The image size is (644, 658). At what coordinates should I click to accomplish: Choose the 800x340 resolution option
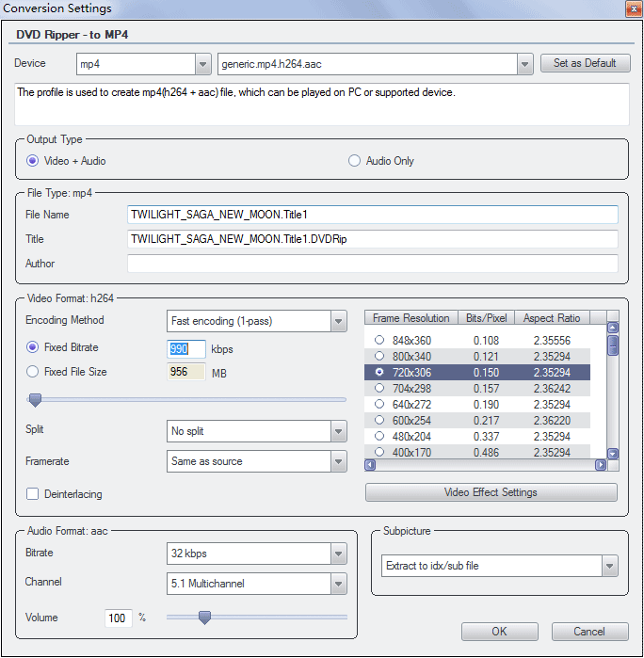(x=379, y=356)
